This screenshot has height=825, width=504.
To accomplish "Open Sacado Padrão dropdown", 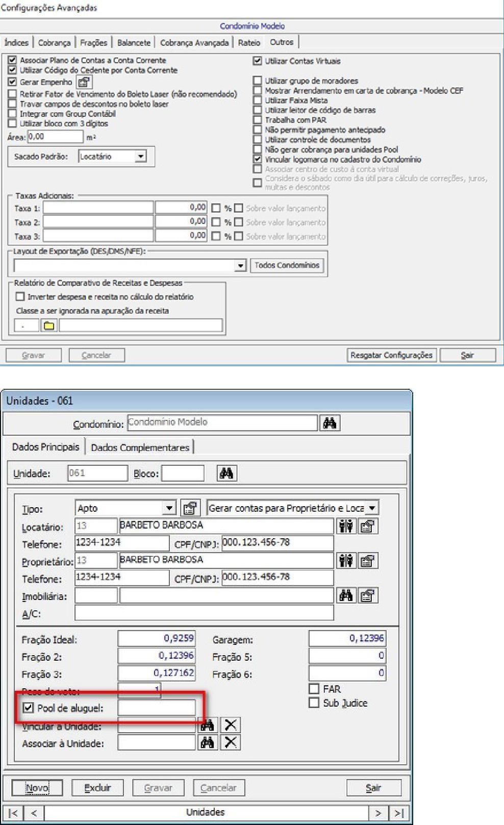I will click(x=141, y=157).
